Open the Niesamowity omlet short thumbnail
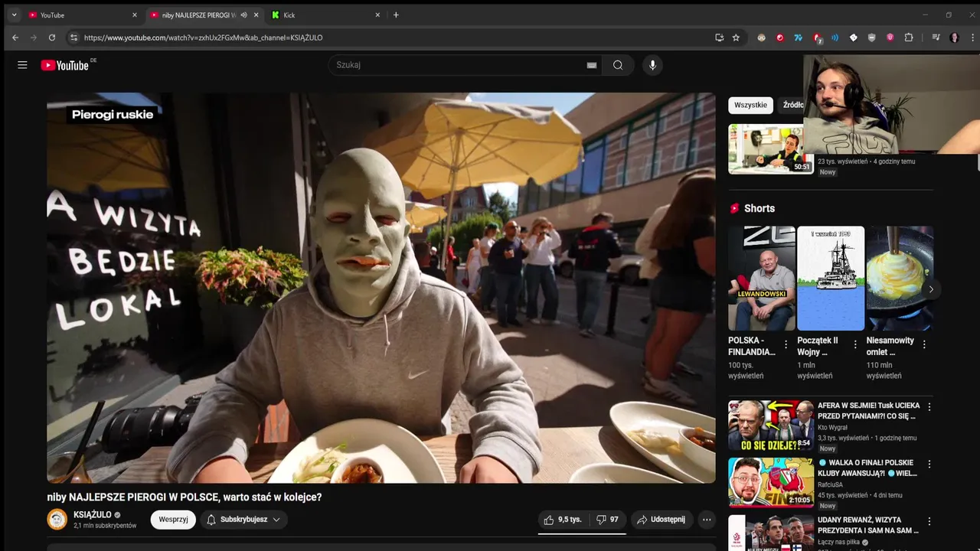 click(900, 279)
